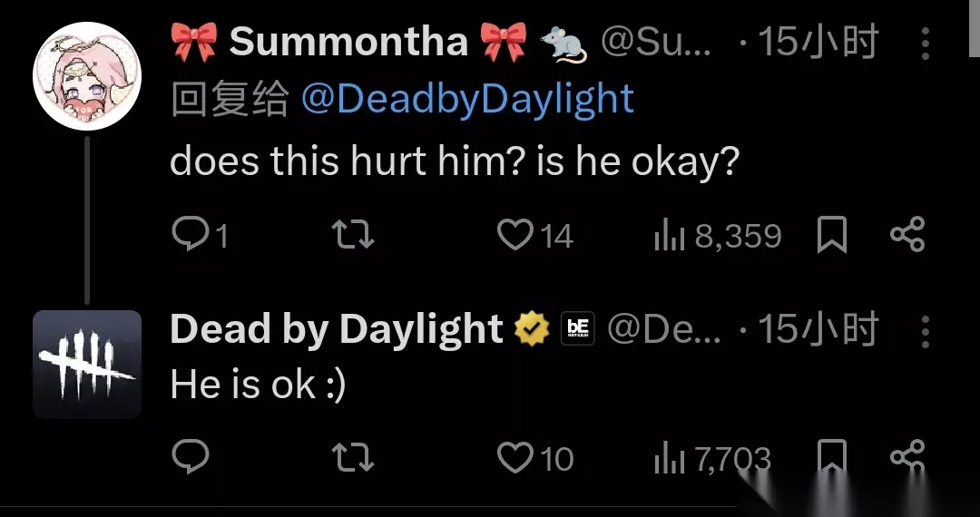
Task: Bookmark Summontha's tweet
Action: 832,235
